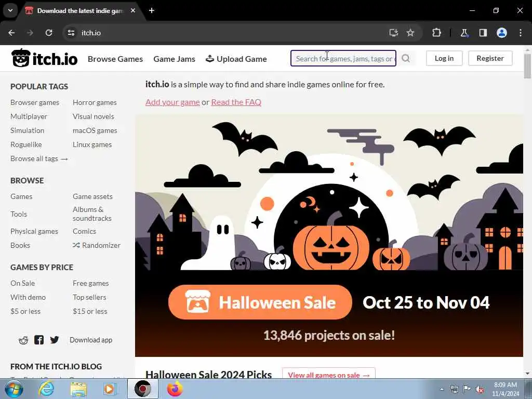The image size is (532, 399).
Task: Reload the page
Action: click(x=49, y=33)
